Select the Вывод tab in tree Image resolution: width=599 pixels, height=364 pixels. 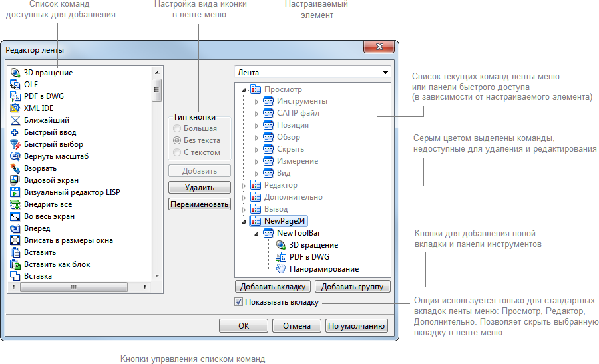click(276, 209)
